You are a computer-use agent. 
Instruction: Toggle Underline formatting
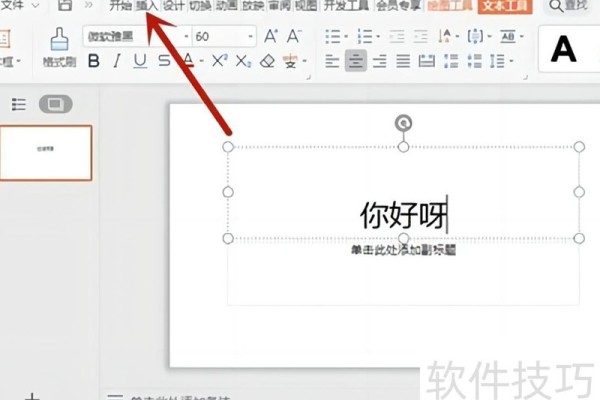[140, 61]
